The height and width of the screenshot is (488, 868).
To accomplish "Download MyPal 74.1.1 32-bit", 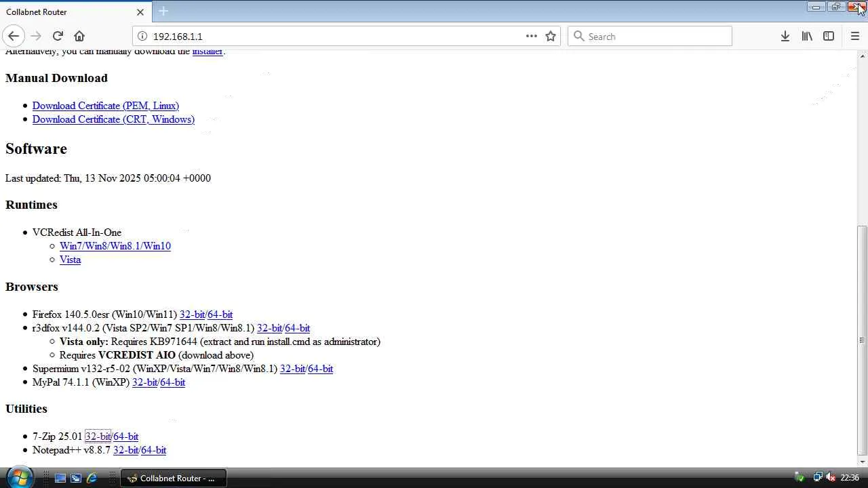I will 144,382.
